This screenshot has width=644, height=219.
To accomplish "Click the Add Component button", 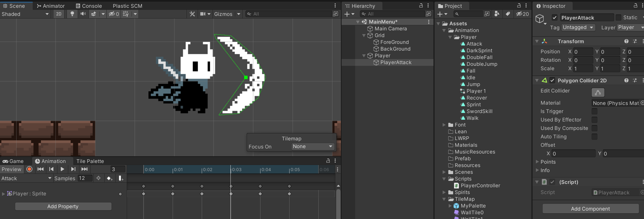I will [x=590, y=209].
